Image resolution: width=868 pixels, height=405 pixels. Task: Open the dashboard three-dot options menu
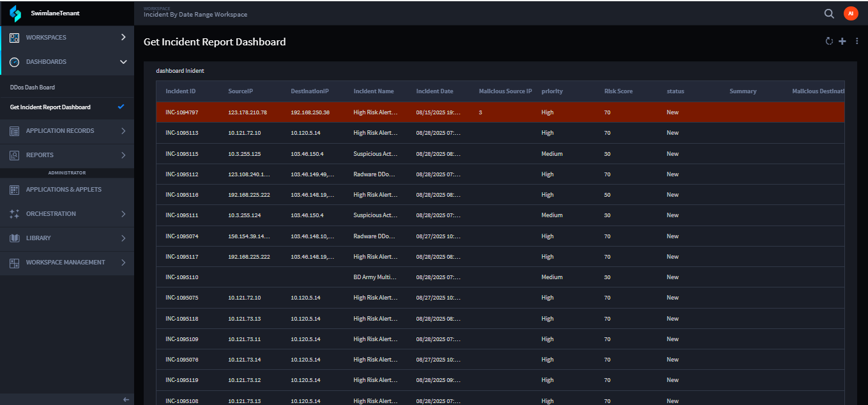[857, 42]
